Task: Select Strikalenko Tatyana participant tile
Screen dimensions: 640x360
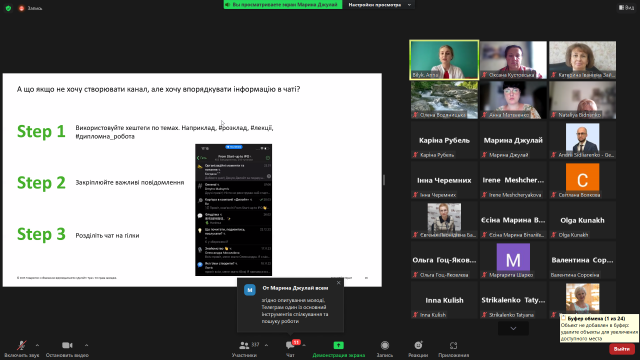Action: coord(513,300)
